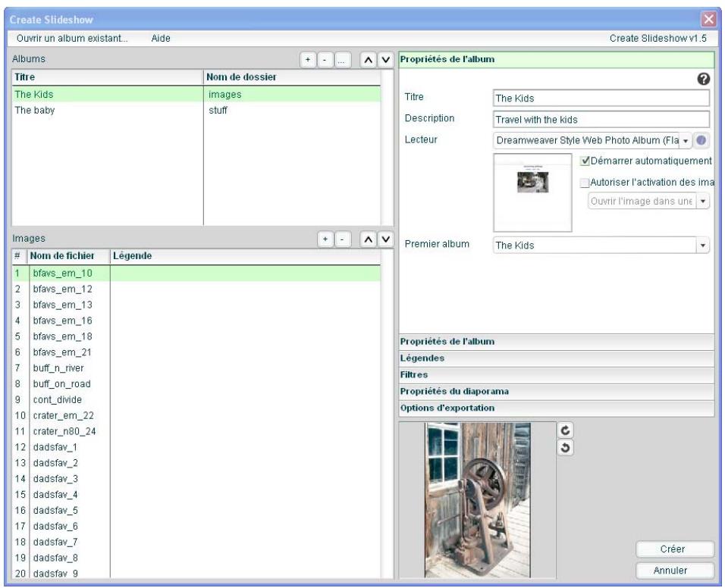Image resolution: width=725 pixels, height=588 pixels.
Task: Select image crater_n80_24
Action: pyautogui.click(x=196, y=431)
